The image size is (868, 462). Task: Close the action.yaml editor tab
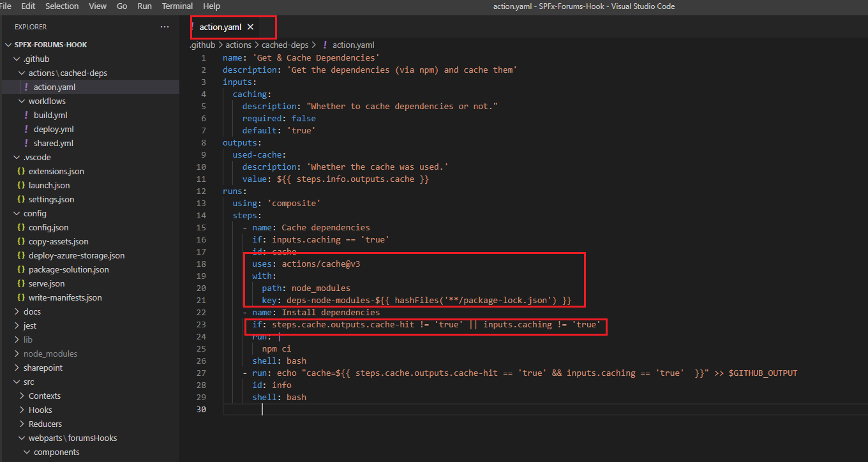(250, 27)
